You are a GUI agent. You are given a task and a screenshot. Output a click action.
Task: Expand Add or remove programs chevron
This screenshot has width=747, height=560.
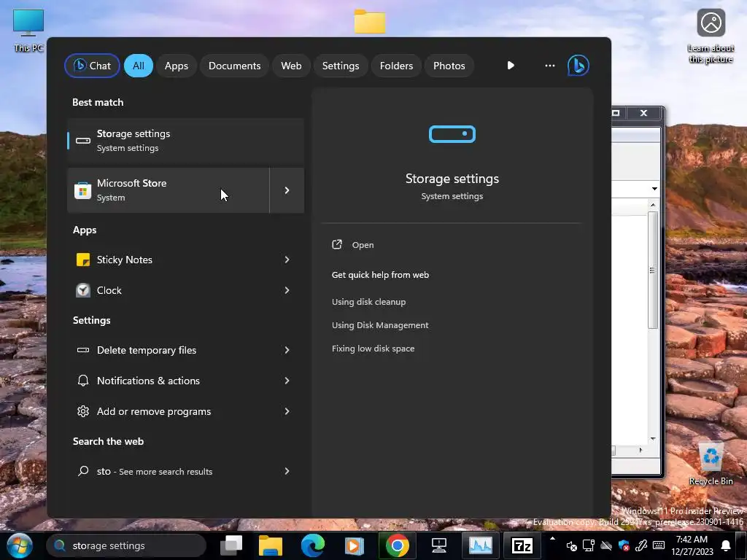[x=287, y=411]
